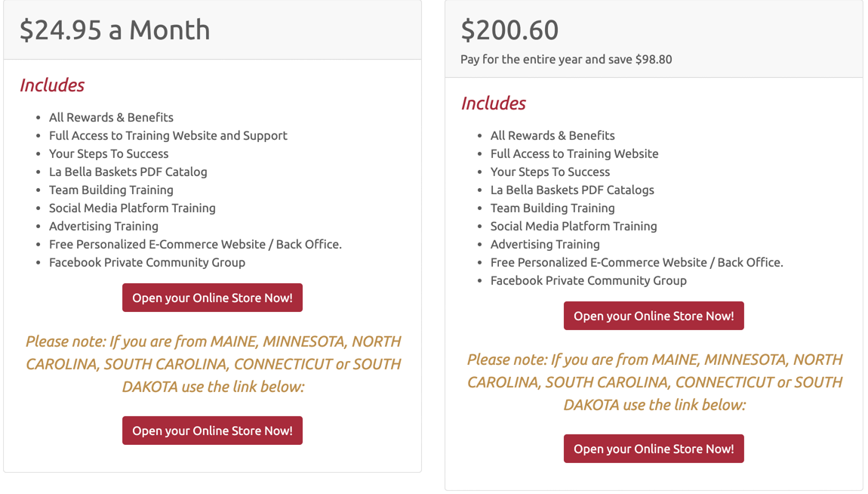The image size is (868, 494).
Task: Click the $200.60 plan's store button under the states note
Action: 654,449
